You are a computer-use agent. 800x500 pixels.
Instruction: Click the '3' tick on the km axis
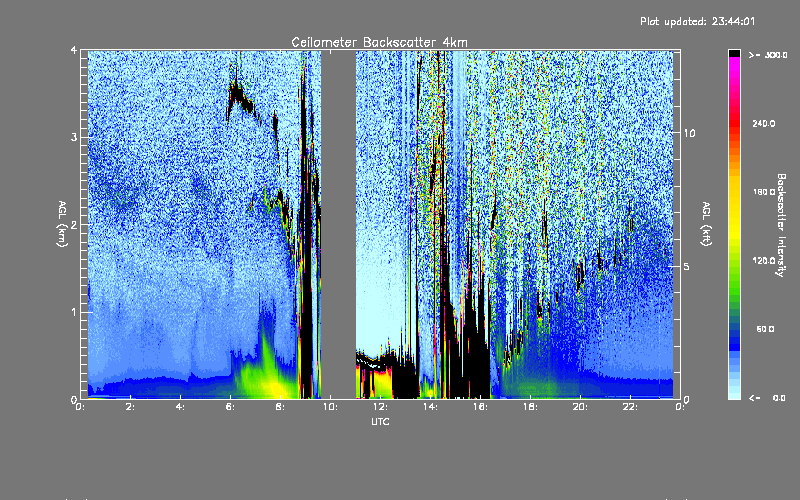(x=74, y=137)
